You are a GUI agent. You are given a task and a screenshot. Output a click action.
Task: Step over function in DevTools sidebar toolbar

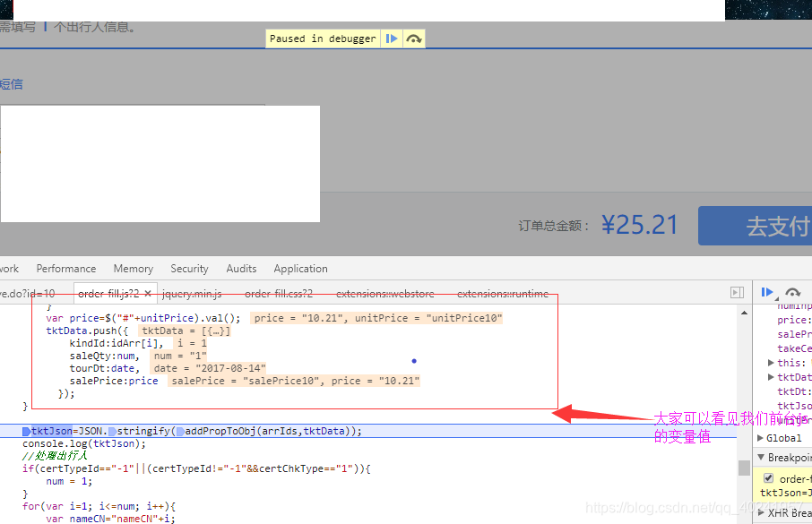[792, 293]
